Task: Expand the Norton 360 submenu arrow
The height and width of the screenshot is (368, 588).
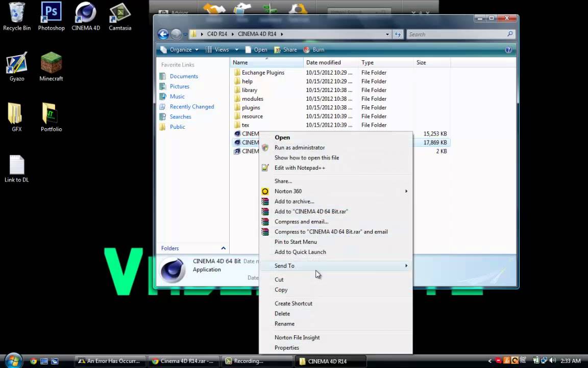Action: point(406,191)
